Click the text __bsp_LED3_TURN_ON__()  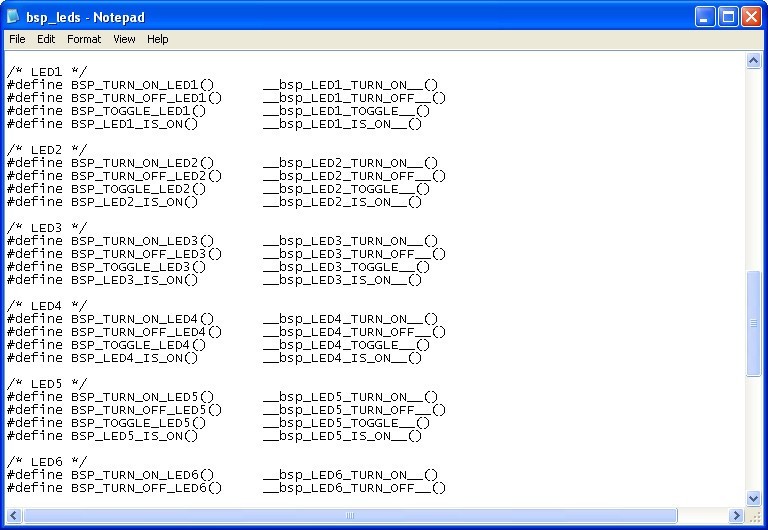click(x=350, y=241)
